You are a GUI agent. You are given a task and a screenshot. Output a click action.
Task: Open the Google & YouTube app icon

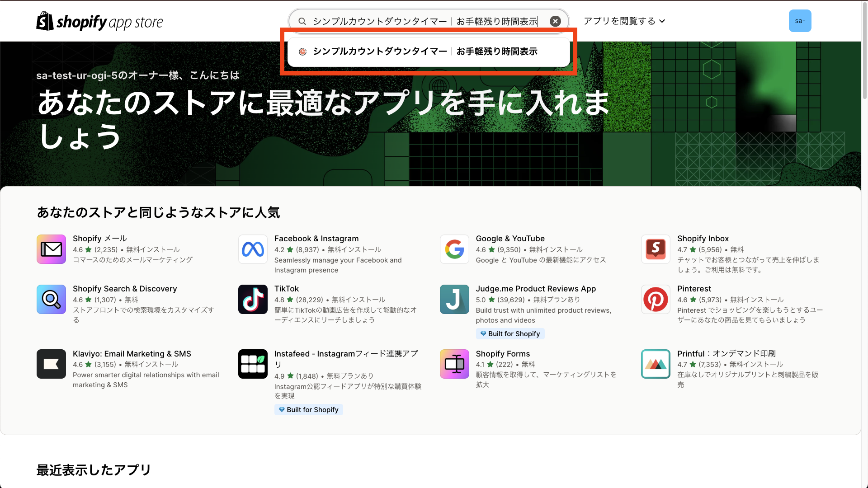tap(454, 249)
